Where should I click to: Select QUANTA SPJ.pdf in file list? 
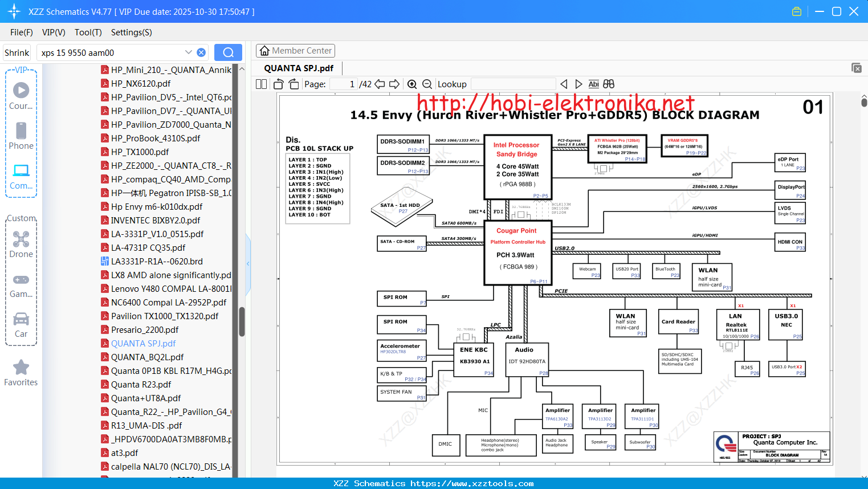tap(143, 343)
